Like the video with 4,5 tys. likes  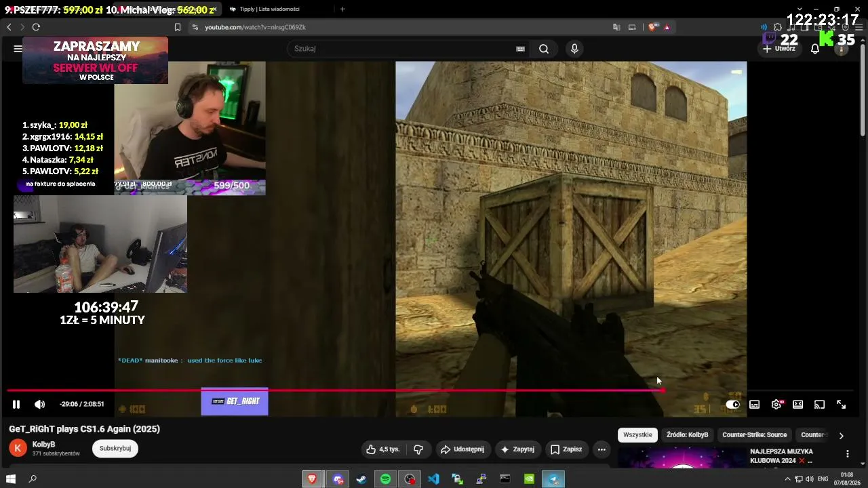pyautogui.click(x=382, y=449)
